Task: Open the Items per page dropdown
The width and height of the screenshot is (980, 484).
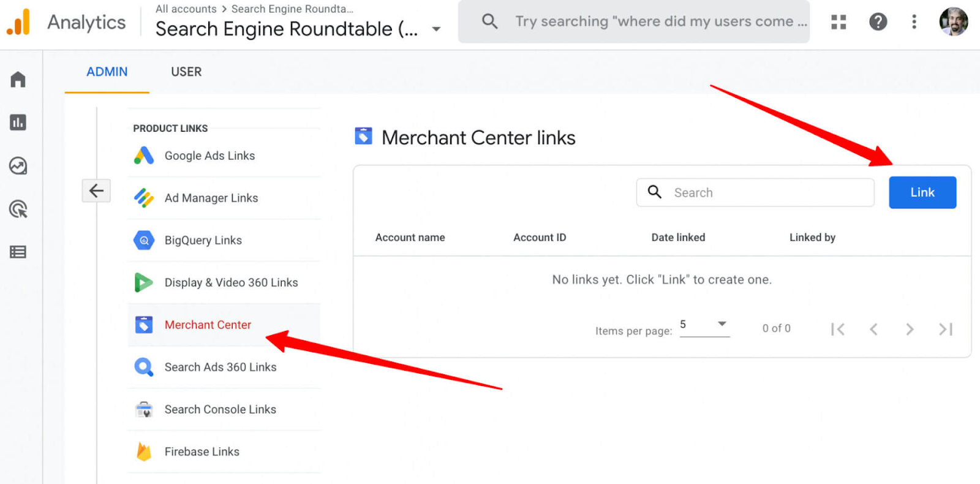Action: [x=704, y=325]
